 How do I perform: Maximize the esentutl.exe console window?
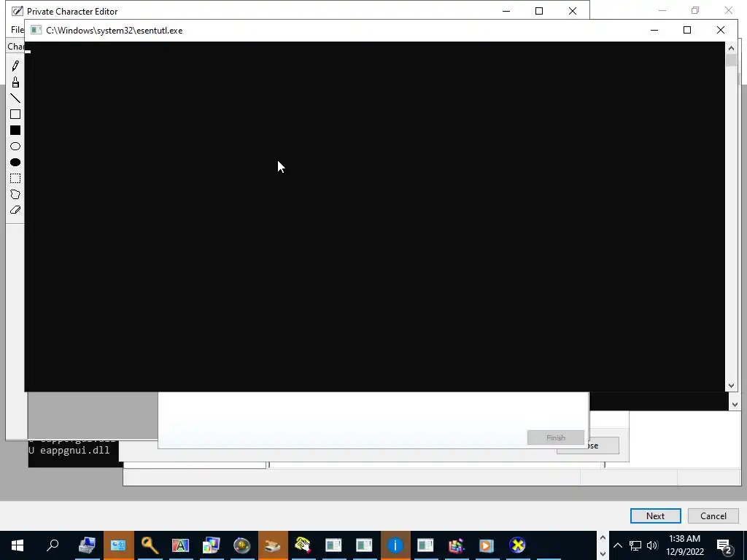[x=687, y=30]
